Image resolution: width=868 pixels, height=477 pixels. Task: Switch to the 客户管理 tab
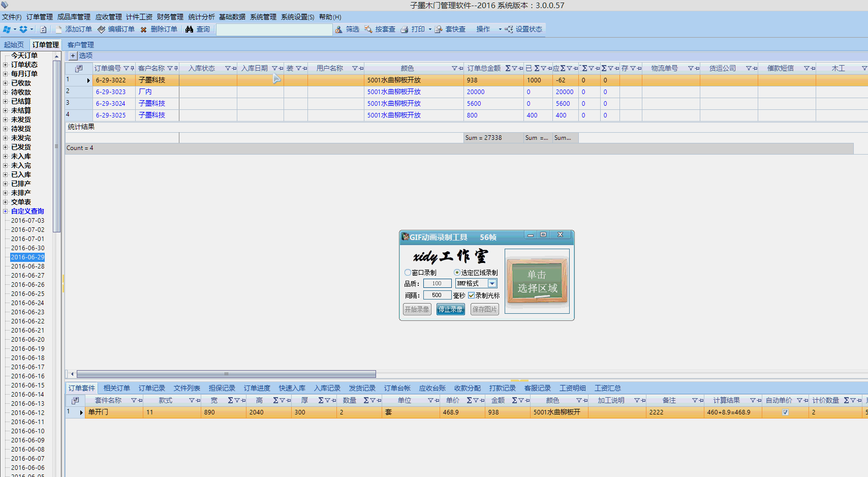tap(80, 45)
